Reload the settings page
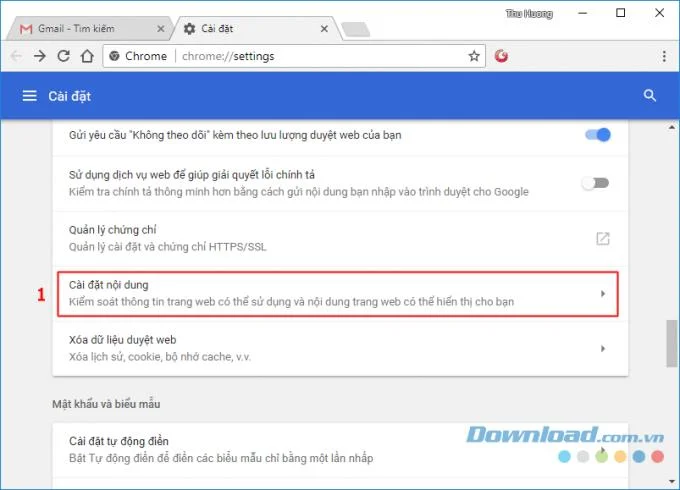Viewport: 680px width, 490px height. (64, 56)
